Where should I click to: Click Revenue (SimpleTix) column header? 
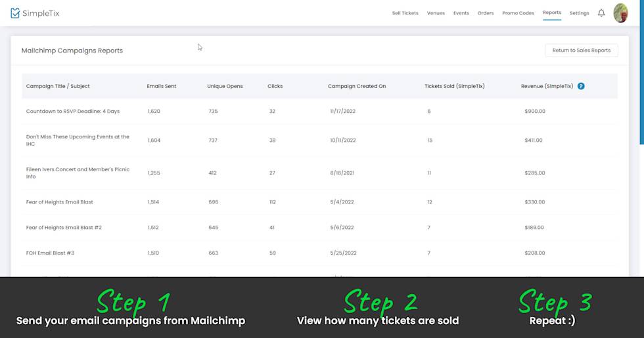coord(547,86)
